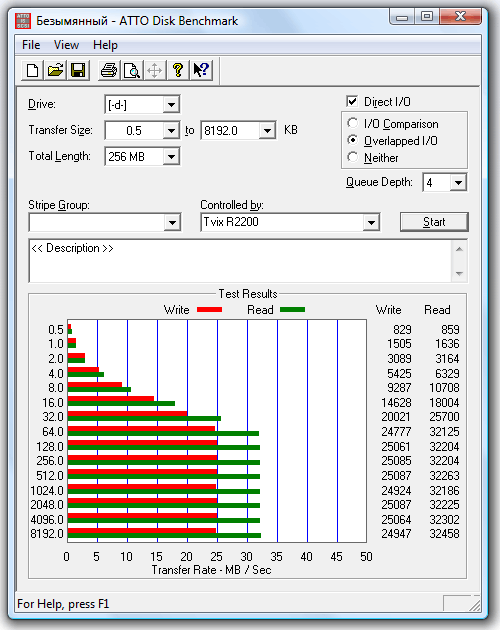Open Print Preview toolbar icon
The height and width of the screenshot is (630, 500).
click(x=131, y=70)
